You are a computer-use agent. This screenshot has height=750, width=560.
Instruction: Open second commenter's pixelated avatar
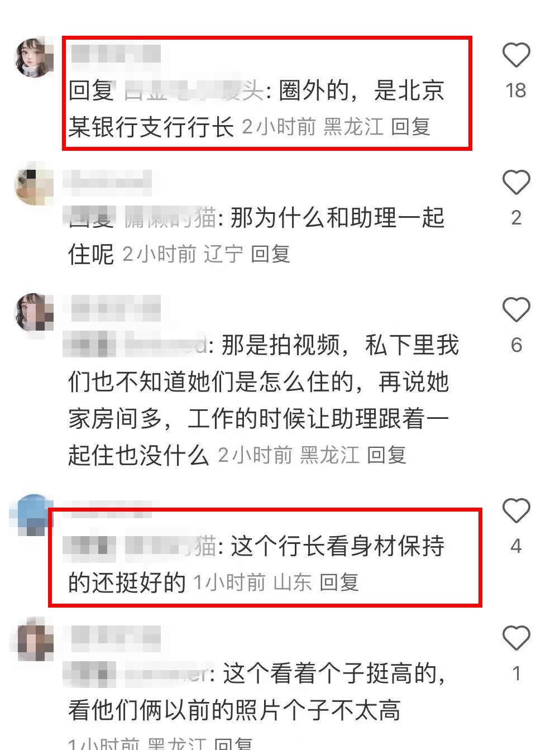34,184
